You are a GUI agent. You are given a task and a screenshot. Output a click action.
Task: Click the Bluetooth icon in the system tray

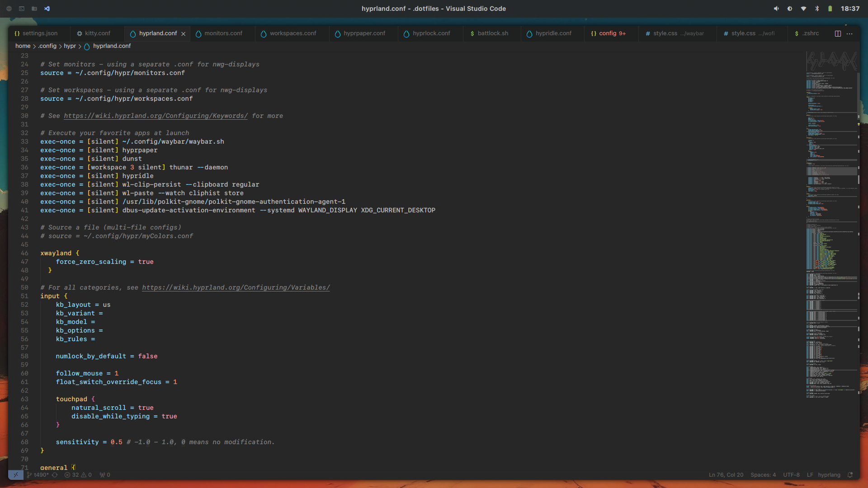(x=817, y=8)
